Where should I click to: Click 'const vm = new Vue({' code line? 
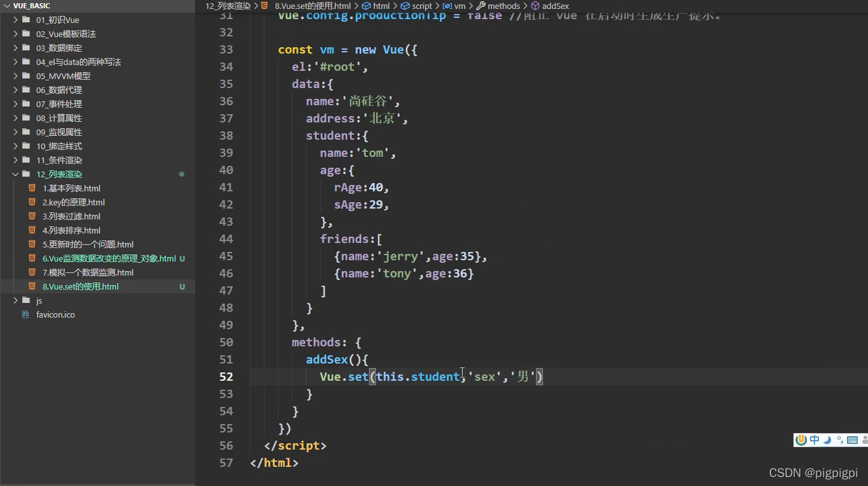coord(348,49)
